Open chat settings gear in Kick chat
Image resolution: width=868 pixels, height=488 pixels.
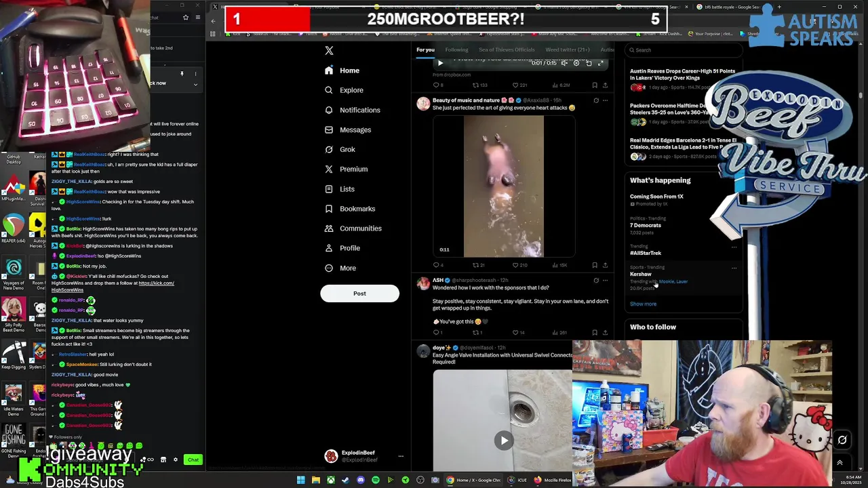coord(176,460)
